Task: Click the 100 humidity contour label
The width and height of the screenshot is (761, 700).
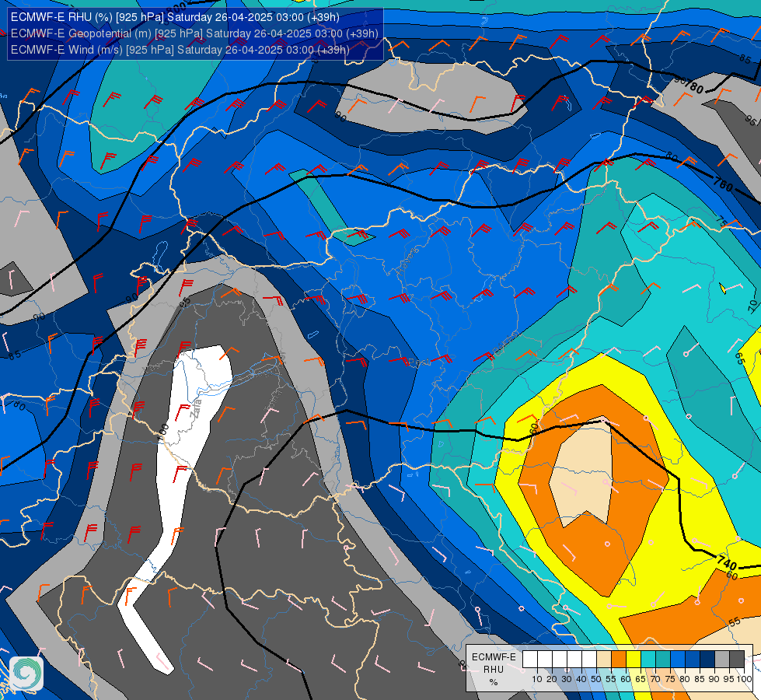Action: pyautogui.click(x=163, y=432)
